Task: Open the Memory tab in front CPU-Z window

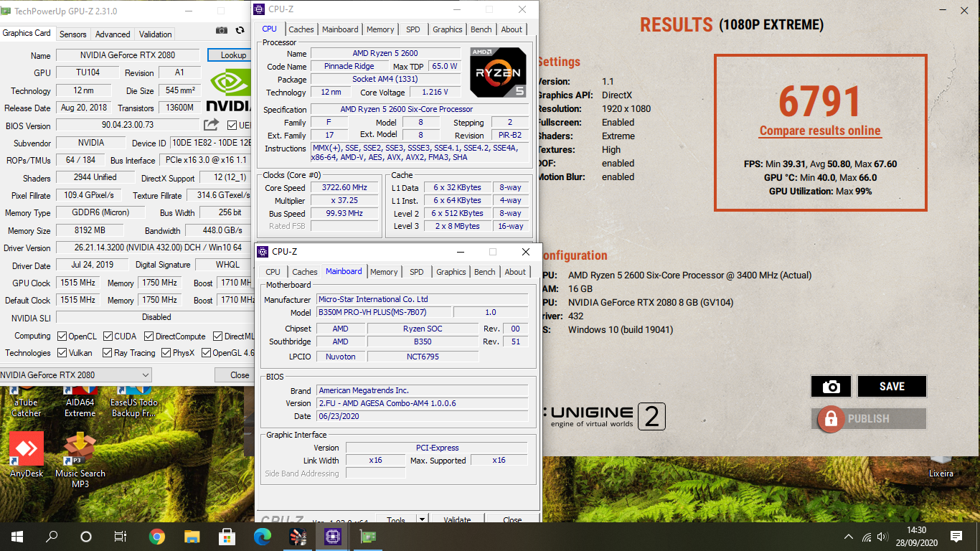Action: (384, 272)
